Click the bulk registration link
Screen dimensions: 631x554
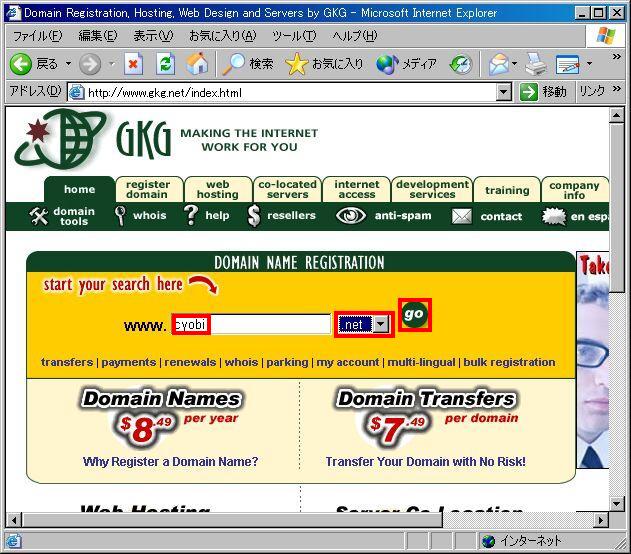pos(508,362)
